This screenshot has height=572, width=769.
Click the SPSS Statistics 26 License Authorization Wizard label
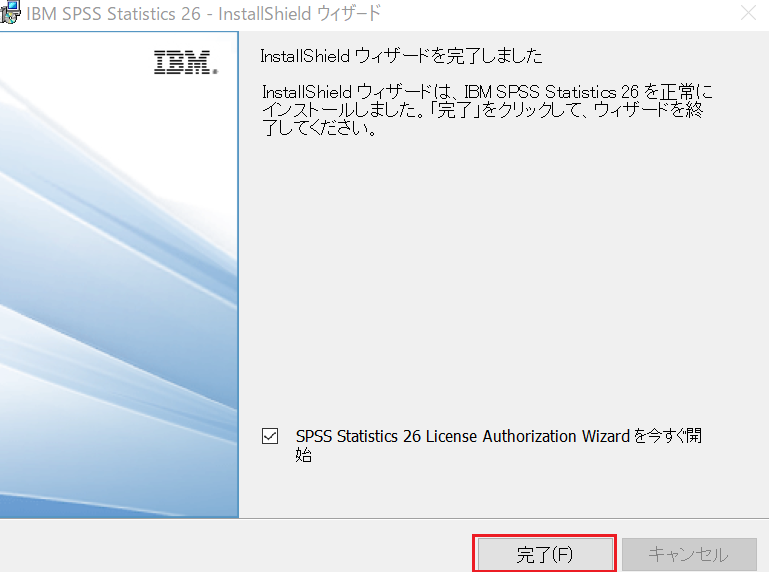point(499,444)
